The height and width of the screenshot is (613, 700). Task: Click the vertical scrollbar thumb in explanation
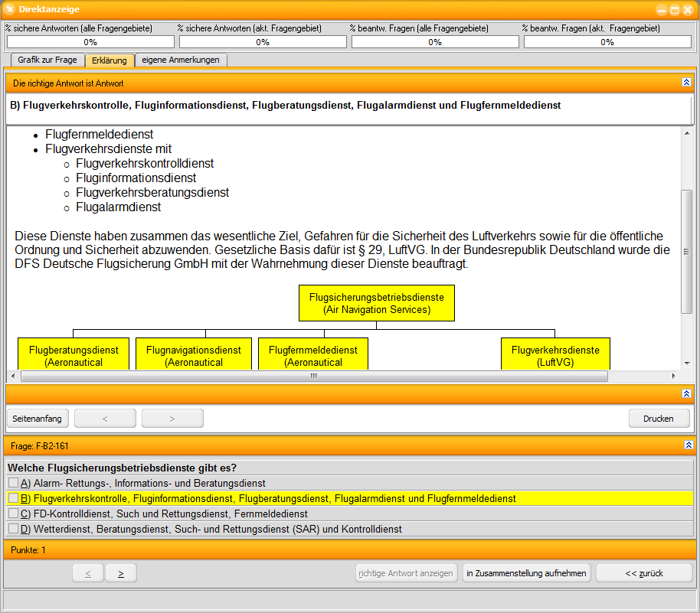pos(687,252)
